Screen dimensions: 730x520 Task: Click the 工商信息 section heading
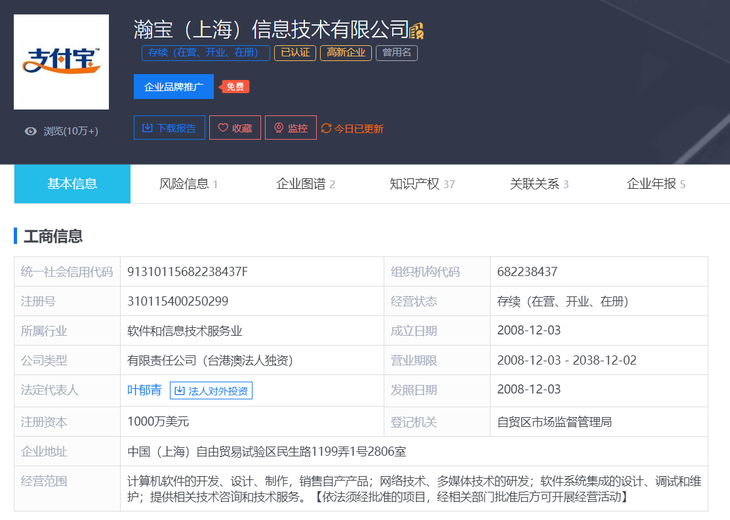point(53,236)
